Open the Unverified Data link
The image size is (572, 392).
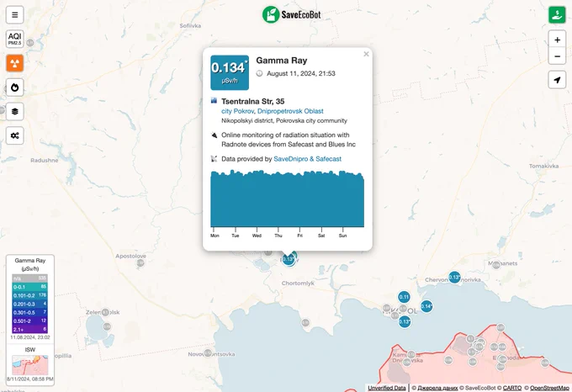(x=386, y=388)
